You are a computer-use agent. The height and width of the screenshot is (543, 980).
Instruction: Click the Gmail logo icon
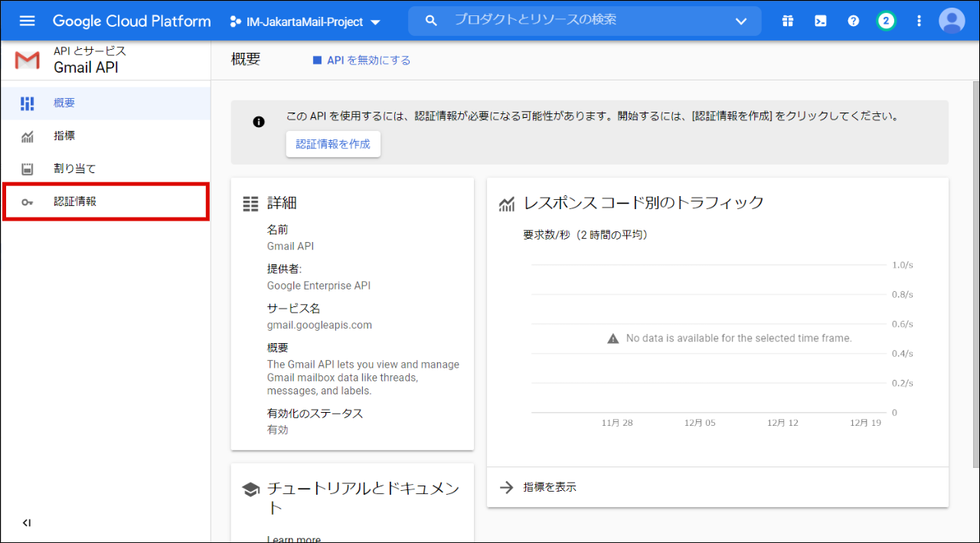tap(28, 61)
